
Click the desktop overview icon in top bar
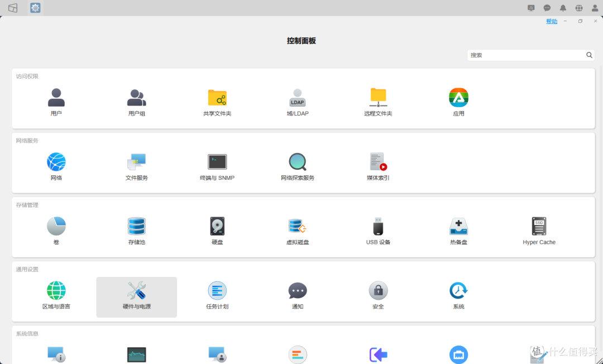click(x=13, y=8)
